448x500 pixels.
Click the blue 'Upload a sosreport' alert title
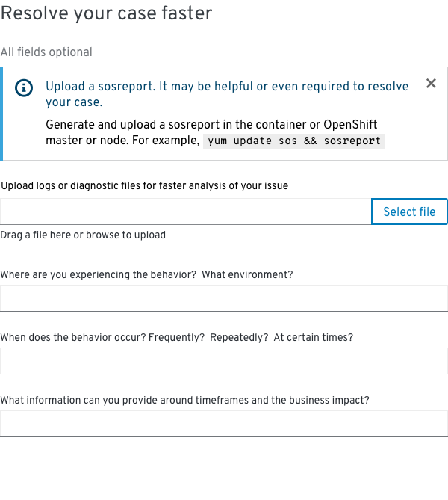(x=227, y=94)
